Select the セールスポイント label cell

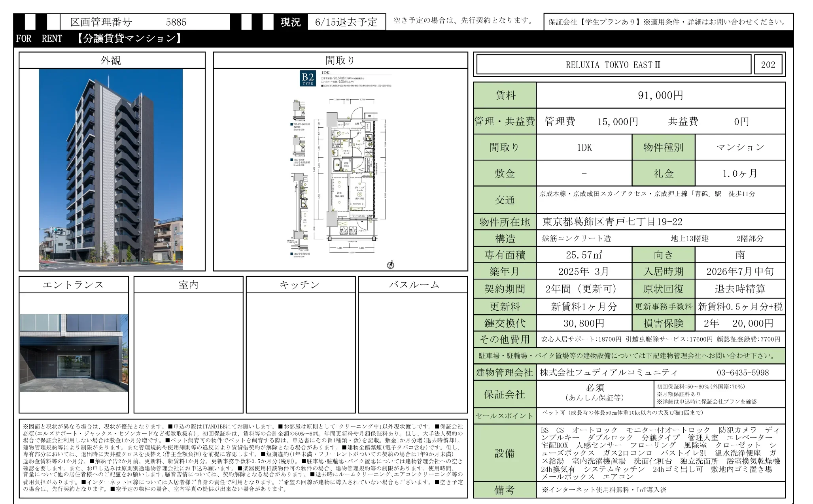505,416
